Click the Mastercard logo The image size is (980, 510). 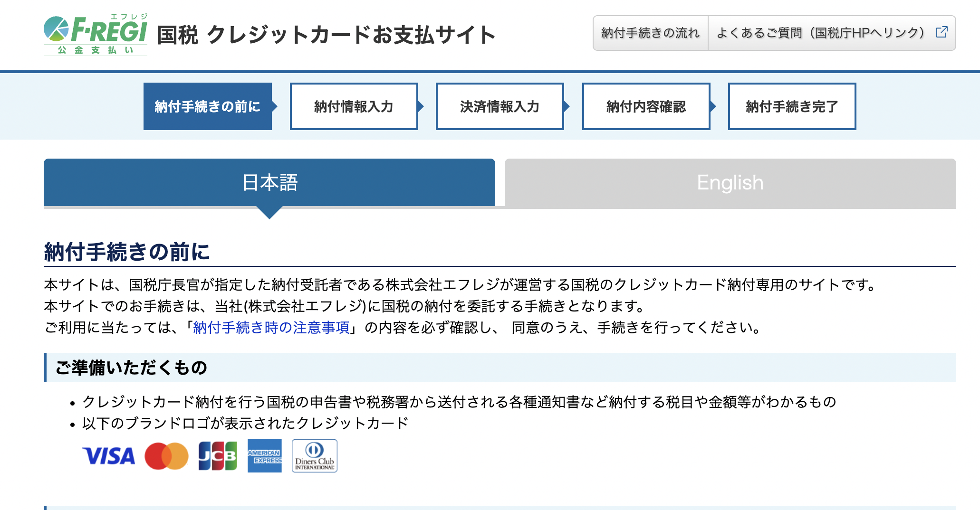coord(166,456)
